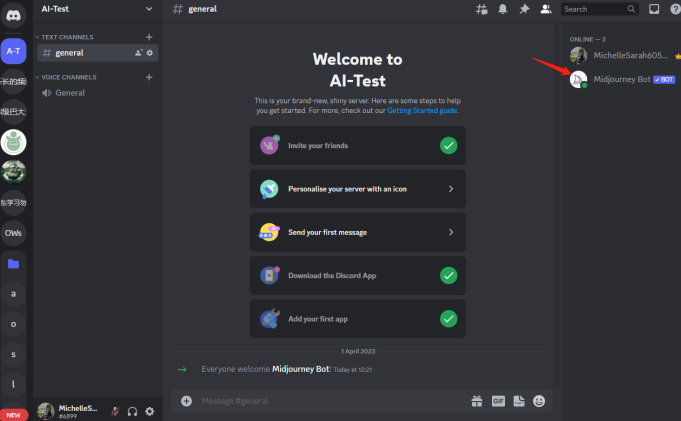681x421 pixels.
Task: Open the green frog avatar server
Action: point(13,142)
